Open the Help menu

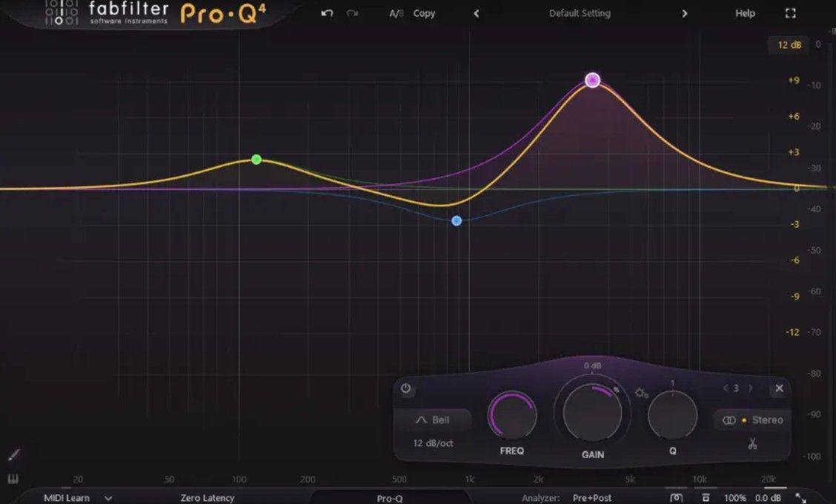(x=745, y=13)
